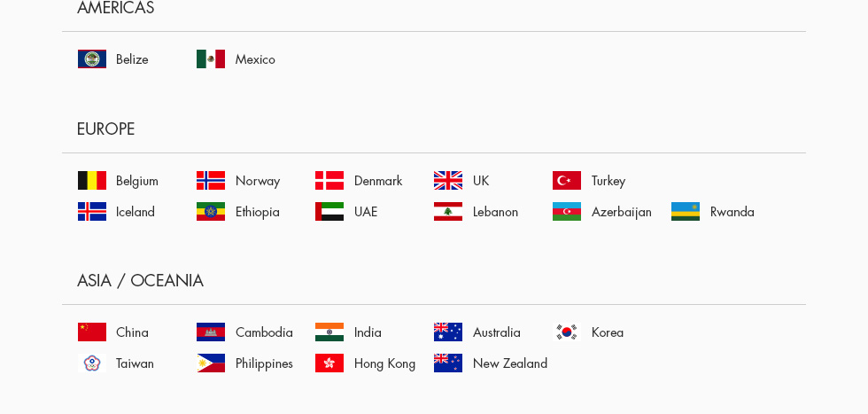This screenshot has width=868, height=414.
Task: Go to the Azerbaijan link
Action: coord(621,212)
